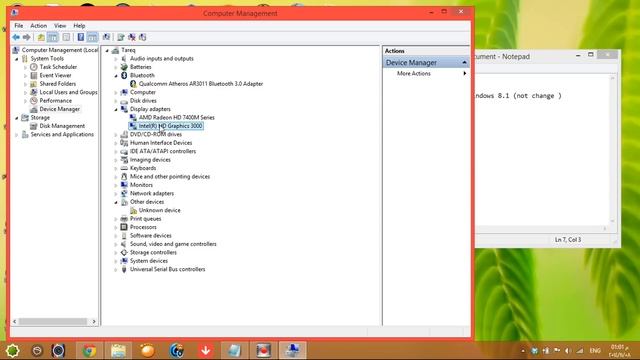Click the Up one level folder icon
Image resolution: width=640 pixels, height=360 pixels.
point(41,37)
